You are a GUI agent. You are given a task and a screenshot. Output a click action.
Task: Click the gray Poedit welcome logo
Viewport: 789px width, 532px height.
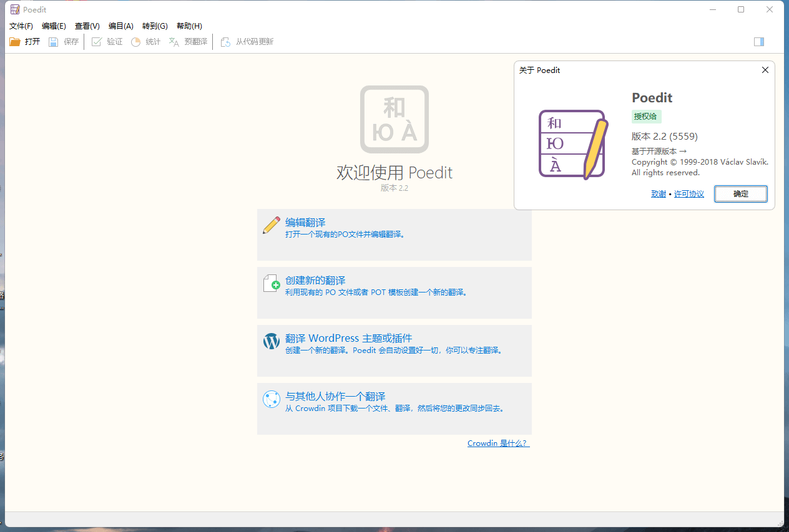[394, 119]
